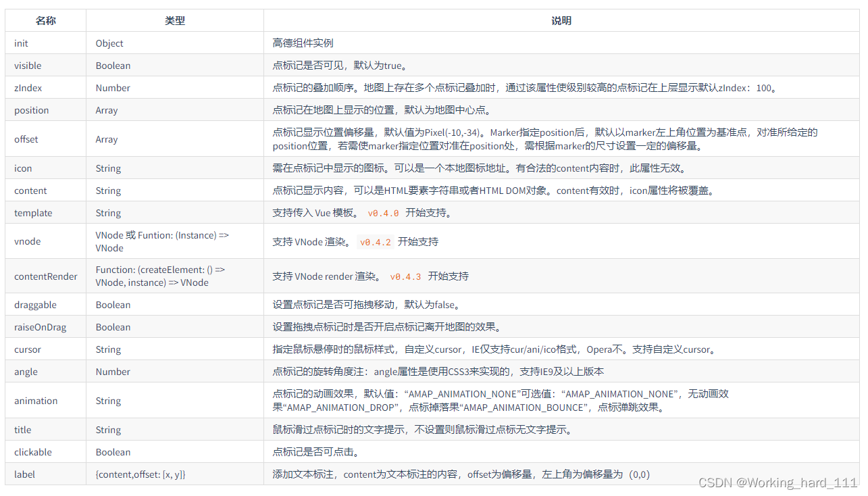Select the "zIndex" property label
This screenshot has width=868, height=496.
(x=28, y=87)
